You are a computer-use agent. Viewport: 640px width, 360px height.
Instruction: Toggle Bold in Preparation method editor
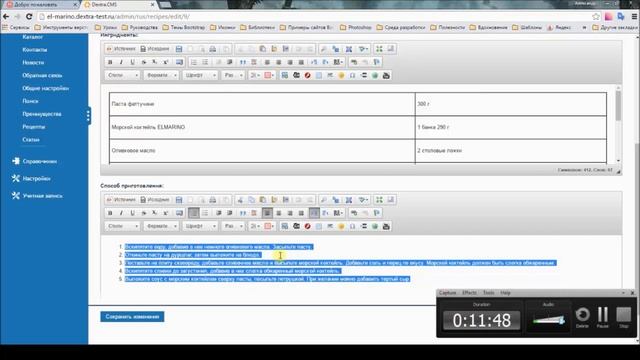click(x=110, y=213)
